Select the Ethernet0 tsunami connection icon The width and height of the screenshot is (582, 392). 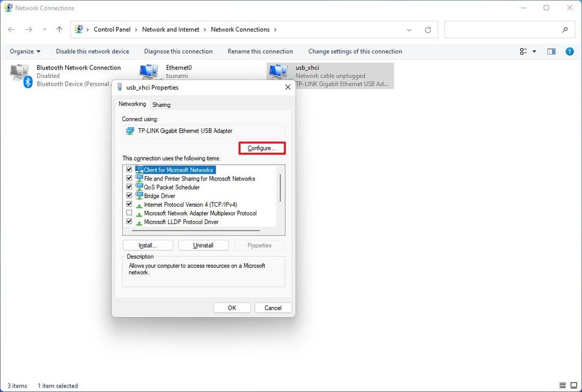pyautogui.click(x=149, y=71)
